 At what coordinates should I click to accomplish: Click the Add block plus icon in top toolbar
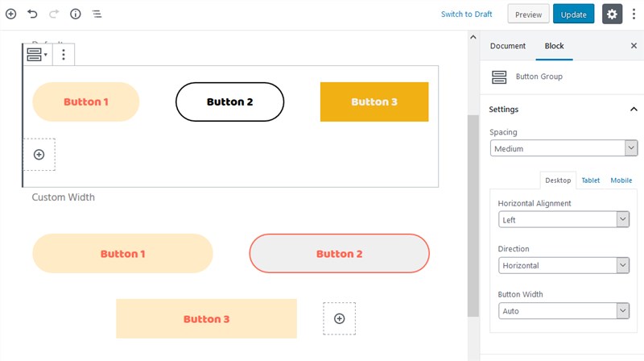pos(11,14)
